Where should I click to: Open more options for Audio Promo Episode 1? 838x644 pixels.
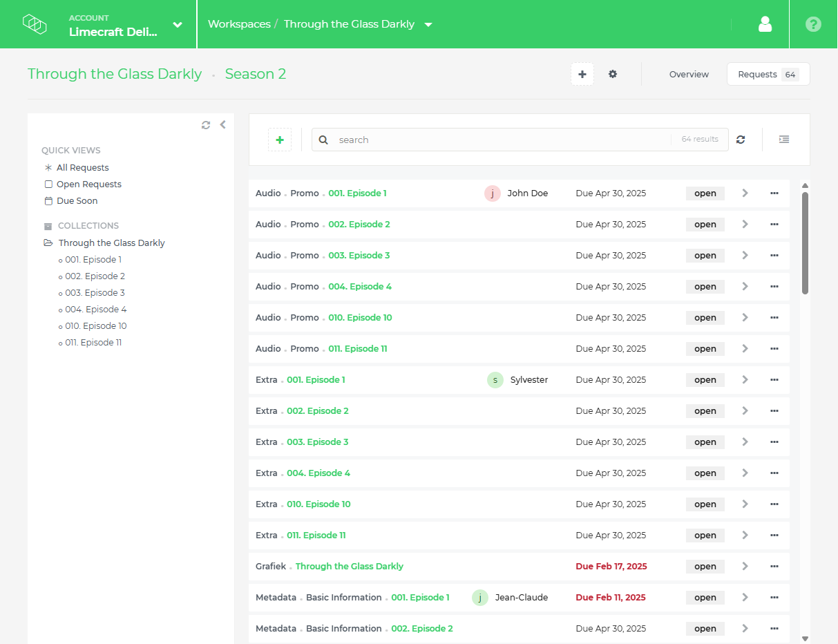point(774,193)
